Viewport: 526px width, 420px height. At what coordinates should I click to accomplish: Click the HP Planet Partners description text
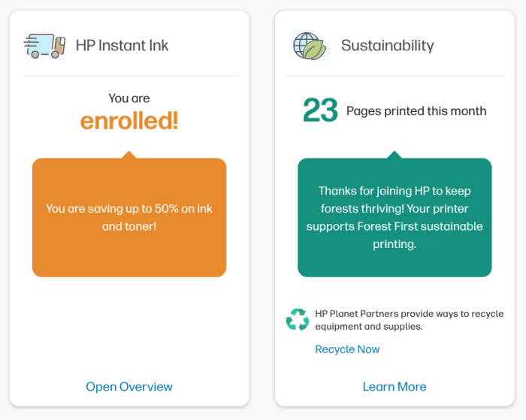click(410, 320)
